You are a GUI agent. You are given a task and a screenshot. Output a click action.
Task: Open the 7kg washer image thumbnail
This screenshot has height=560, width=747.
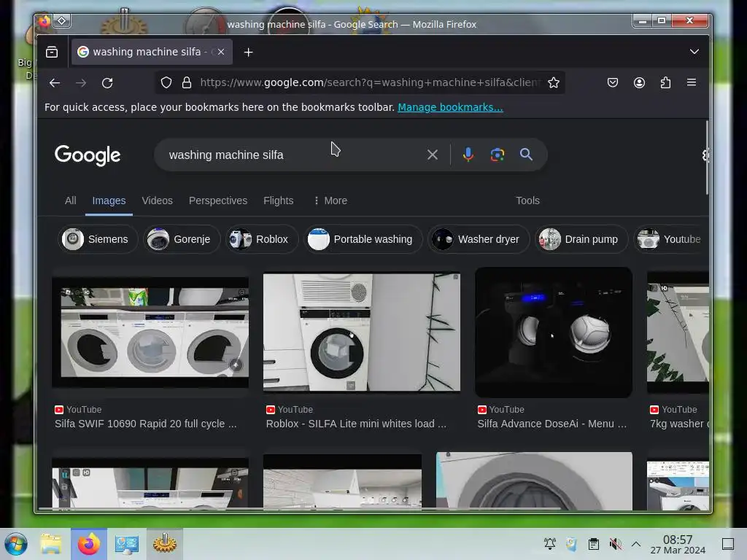coord(678,332)
